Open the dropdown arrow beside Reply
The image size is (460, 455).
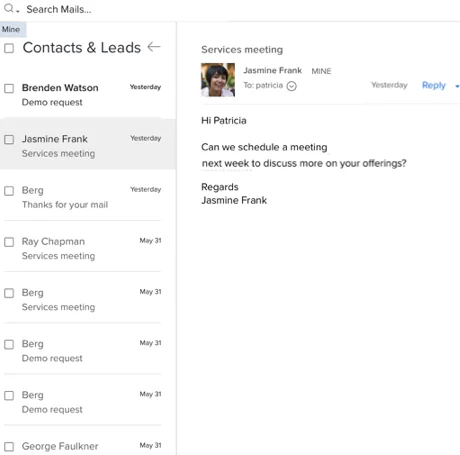(457, 86)
